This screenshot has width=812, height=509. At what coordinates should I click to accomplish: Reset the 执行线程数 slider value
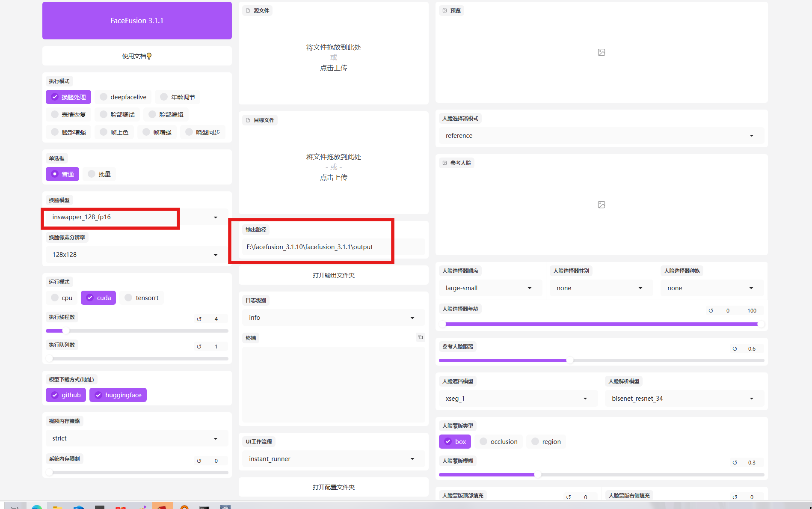tap(199, 319)
